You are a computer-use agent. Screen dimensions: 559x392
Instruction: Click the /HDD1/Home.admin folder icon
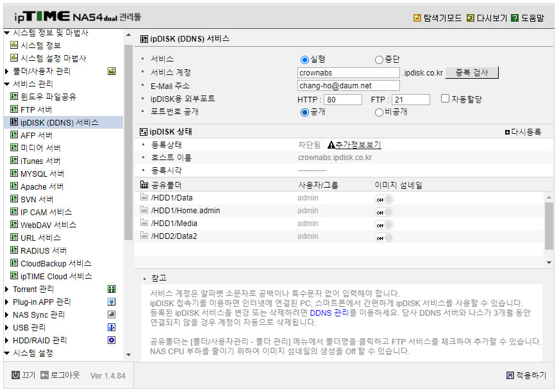click(144, 209)
